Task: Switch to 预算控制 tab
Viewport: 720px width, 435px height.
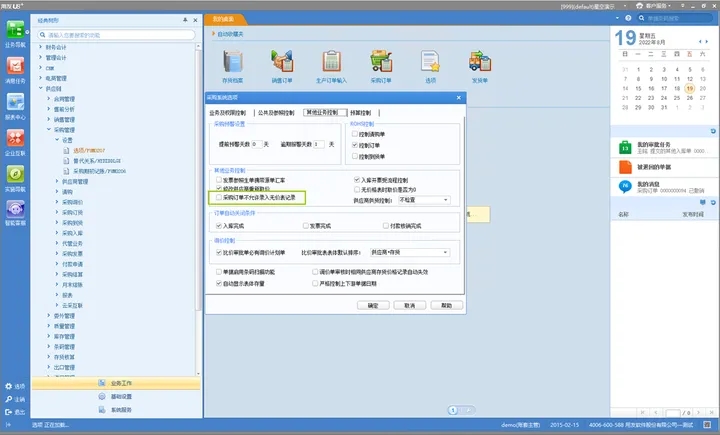Action: pyautogui.click(x=360, y=113)
